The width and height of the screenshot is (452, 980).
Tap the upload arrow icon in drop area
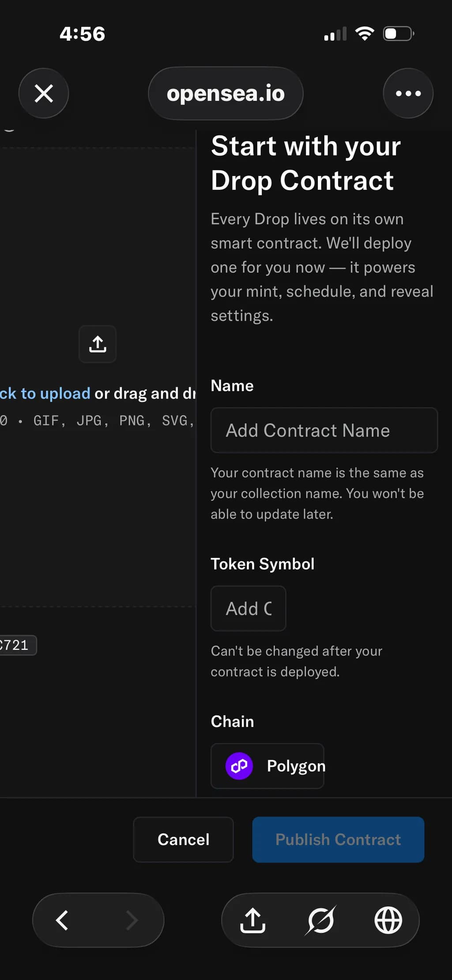(98, 344)
